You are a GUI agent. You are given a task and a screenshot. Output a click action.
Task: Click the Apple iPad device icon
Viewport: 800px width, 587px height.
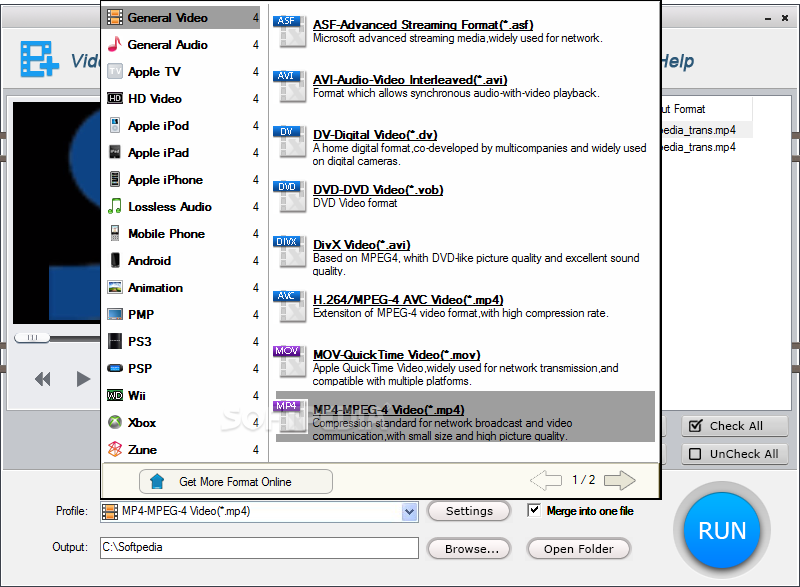[115, 152]
